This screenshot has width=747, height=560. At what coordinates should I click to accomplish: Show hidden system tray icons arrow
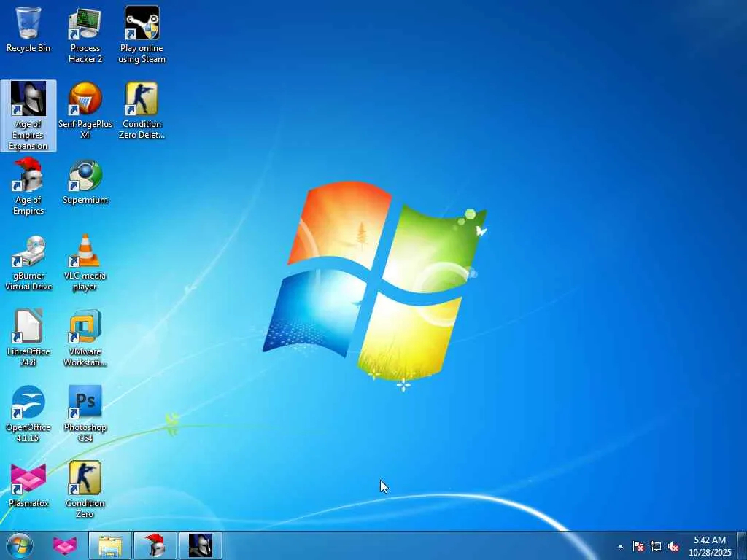tap(620, 546)
